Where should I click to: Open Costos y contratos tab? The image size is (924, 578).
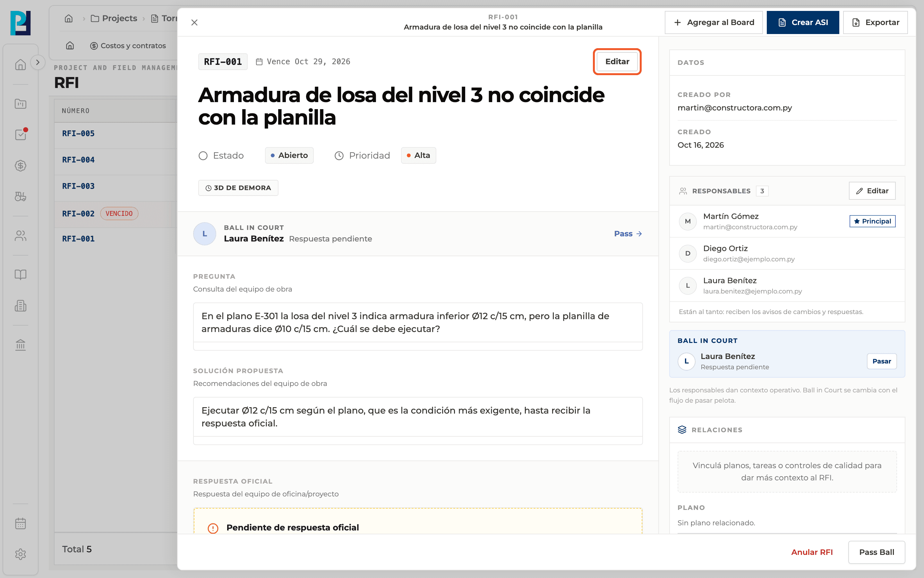click(x=128, y=46)
